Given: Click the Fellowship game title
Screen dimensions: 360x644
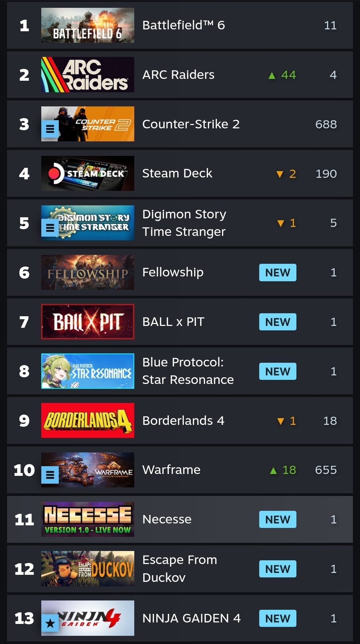Looking at the screenshot, I should 173,272.
